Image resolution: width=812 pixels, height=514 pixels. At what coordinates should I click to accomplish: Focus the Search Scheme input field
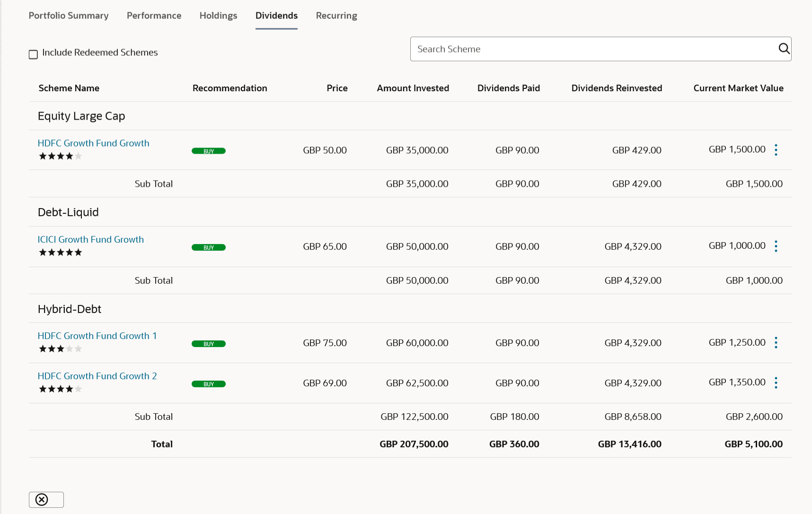click(x=591, y=49)
